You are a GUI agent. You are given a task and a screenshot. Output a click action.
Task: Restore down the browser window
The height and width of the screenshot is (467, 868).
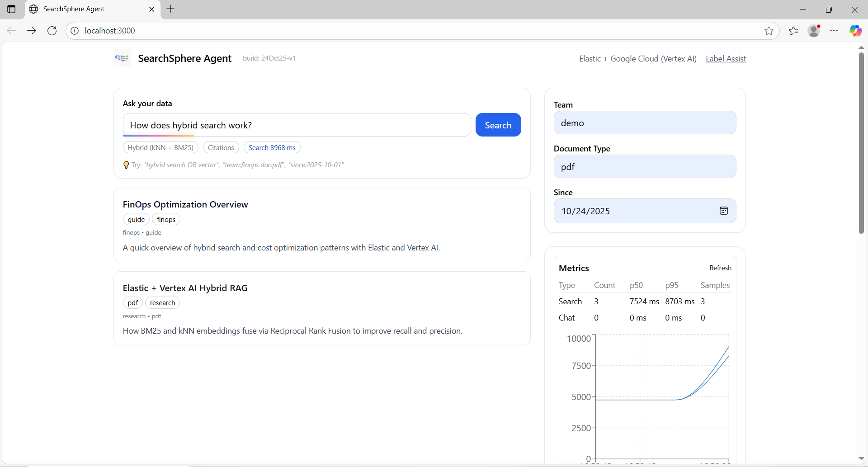(829, 9)
